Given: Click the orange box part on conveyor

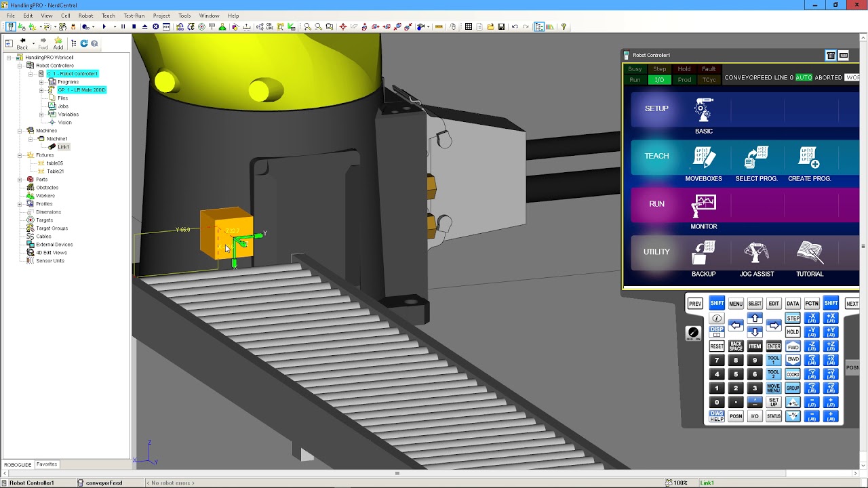Looking at the screenshot, I should tap(226, 234).
